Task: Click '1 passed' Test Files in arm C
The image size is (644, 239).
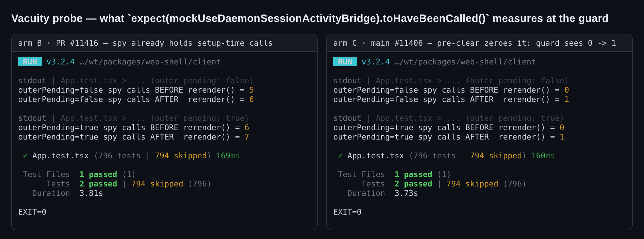Action: pyautogui.click(x=413, y=175)
